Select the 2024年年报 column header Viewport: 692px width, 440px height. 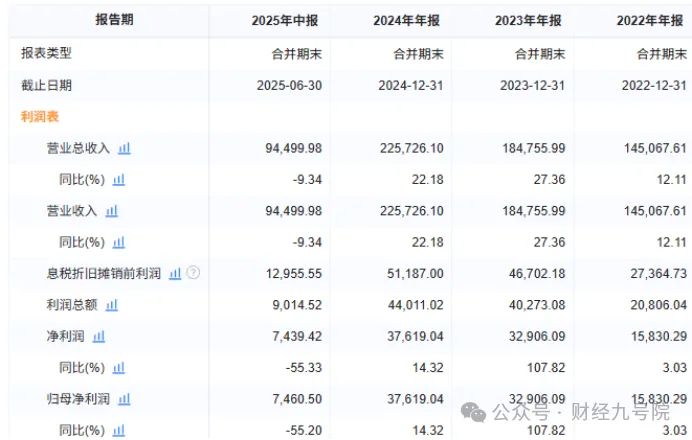click(x=407, y=20)
